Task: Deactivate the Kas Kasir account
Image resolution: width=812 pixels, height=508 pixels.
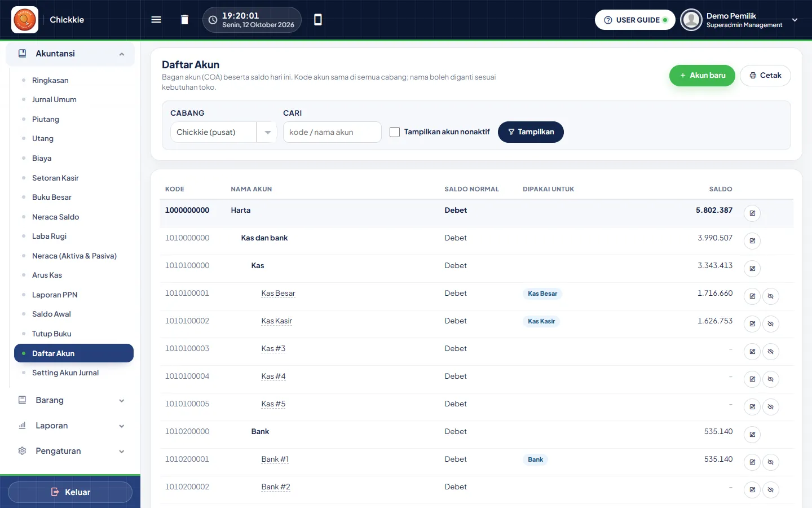Action: (x=771, y=324)
